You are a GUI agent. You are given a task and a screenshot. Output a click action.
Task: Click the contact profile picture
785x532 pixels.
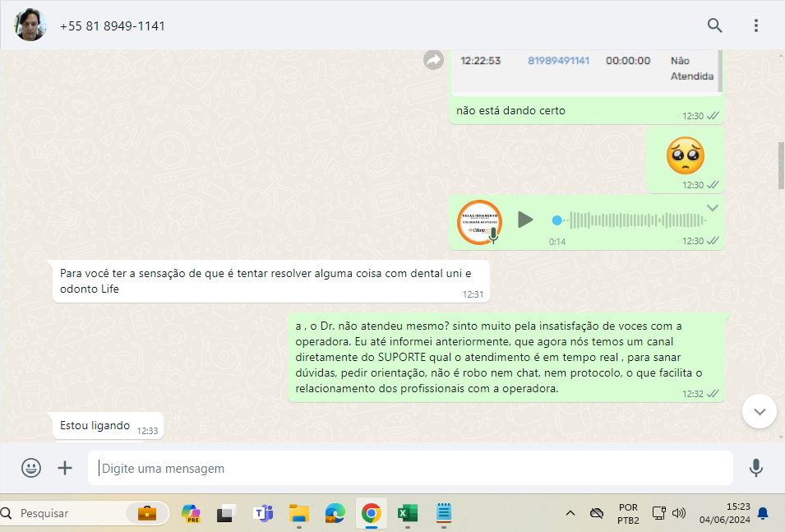tap(30, 25)
